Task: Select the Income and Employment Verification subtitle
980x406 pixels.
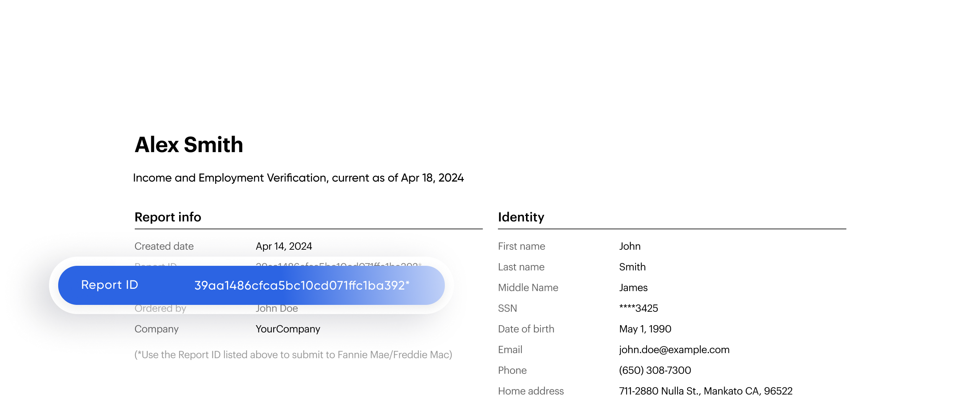Action: pos(298,178)
